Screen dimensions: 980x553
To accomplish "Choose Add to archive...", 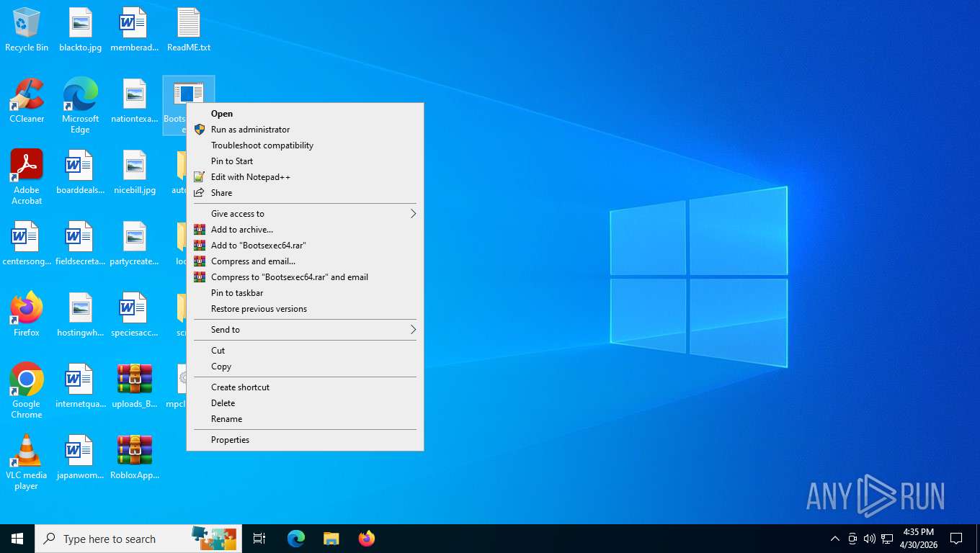I will [306, 230].
